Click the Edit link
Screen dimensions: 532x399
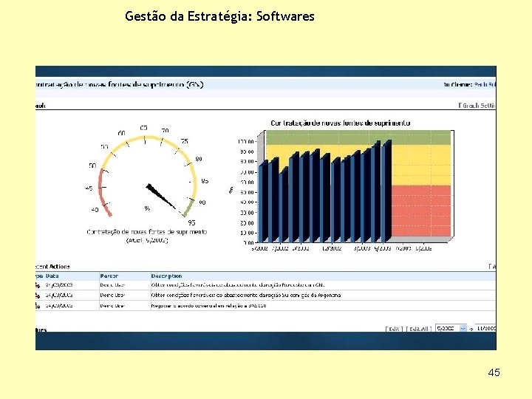point(394,329)
